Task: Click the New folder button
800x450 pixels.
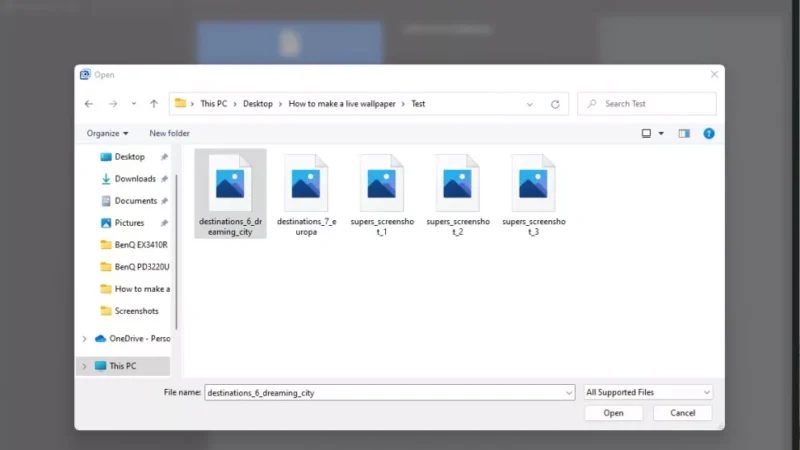Action: pos(169,133)
